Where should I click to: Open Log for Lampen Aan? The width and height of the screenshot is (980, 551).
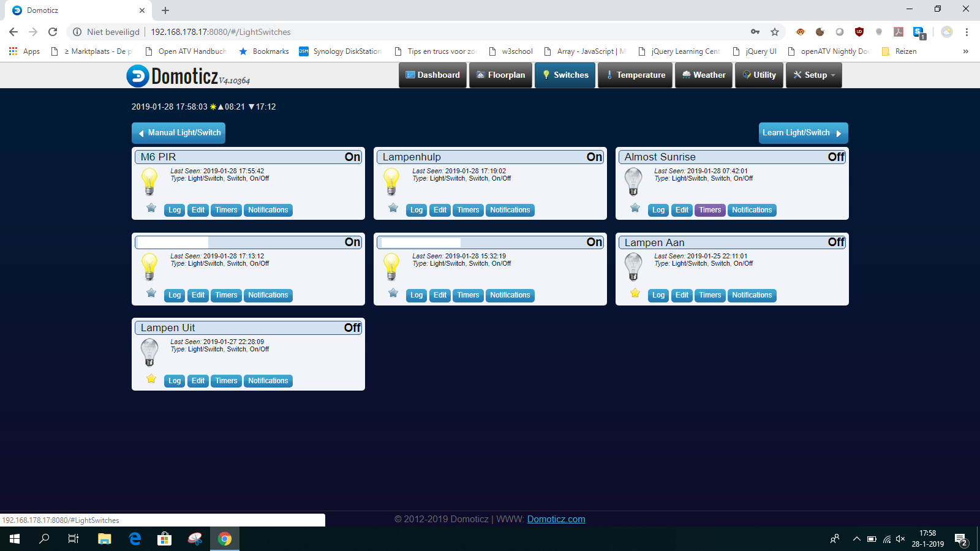pos(658,295)
